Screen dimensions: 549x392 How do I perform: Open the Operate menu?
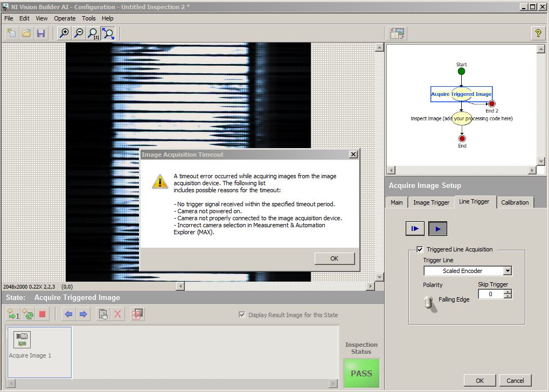point(65,18)
